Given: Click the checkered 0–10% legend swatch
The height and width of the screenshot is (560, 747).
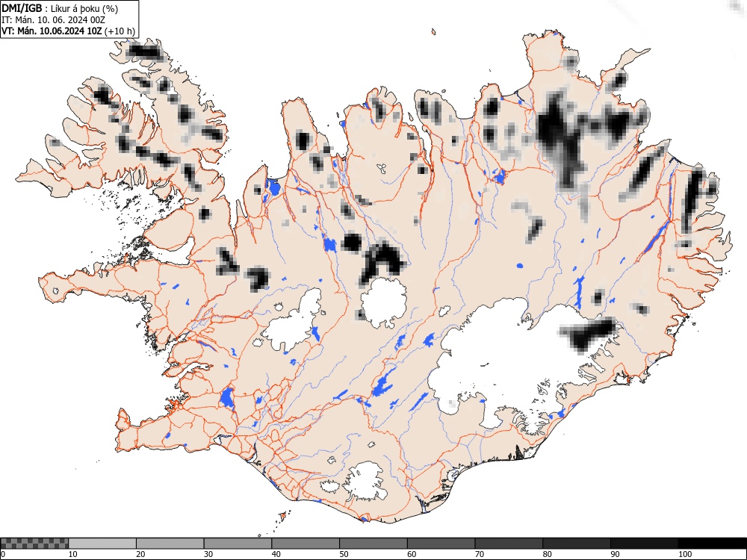Looking at the screenshot, I should [x=34, y=544].
